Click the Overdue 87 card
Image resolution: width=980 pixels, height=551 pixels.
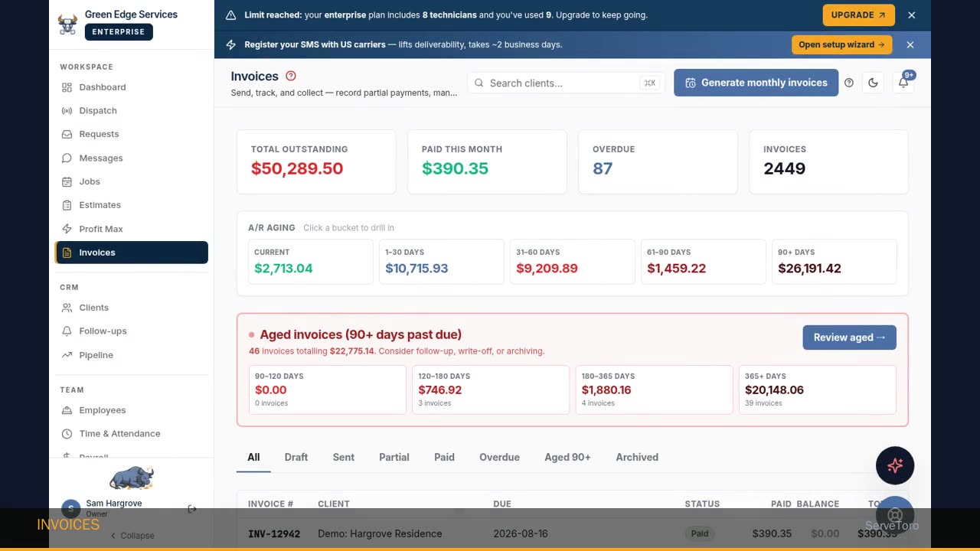click(x=658, y=161)
